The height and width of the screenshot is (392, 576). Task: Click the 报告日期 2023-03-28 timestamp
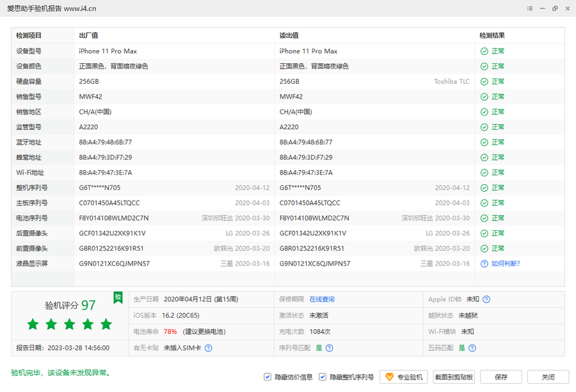point(63,348)
